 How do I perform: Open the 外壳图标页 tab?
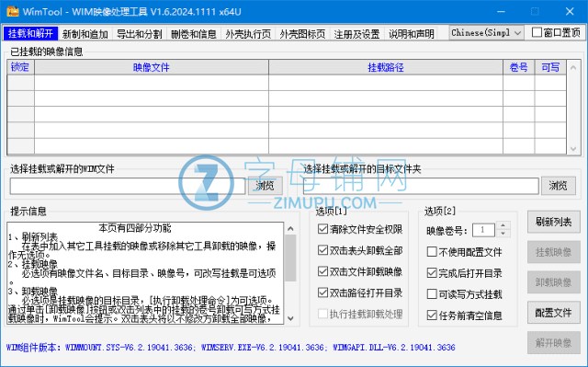click(302, 34)
